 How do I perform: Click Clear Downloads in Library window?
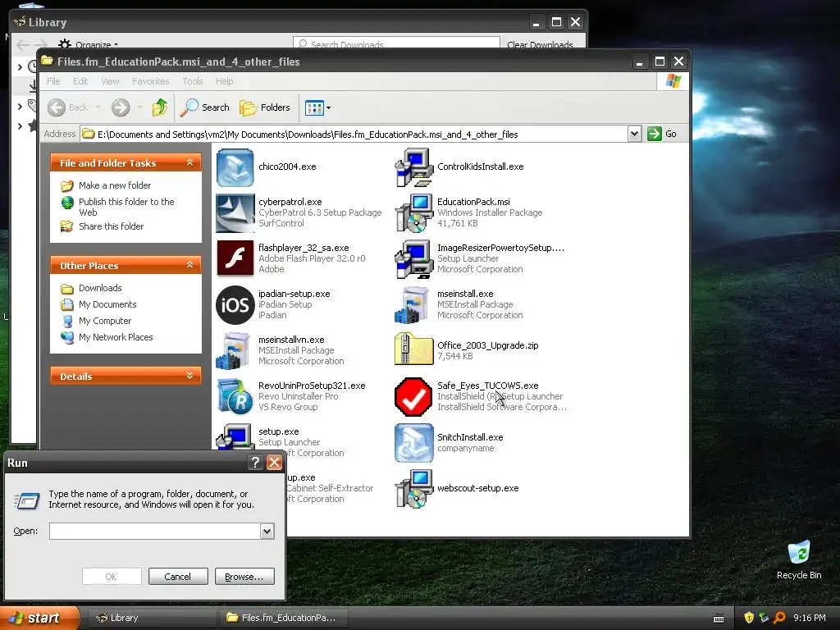click(x=540, y=44)
